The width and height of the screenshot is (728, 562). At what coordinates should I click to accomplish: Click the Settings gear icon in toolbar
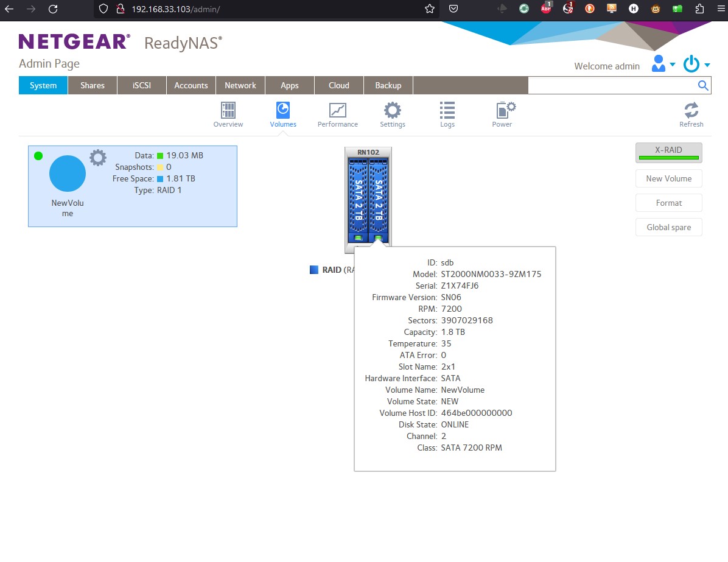coord(392,111)
